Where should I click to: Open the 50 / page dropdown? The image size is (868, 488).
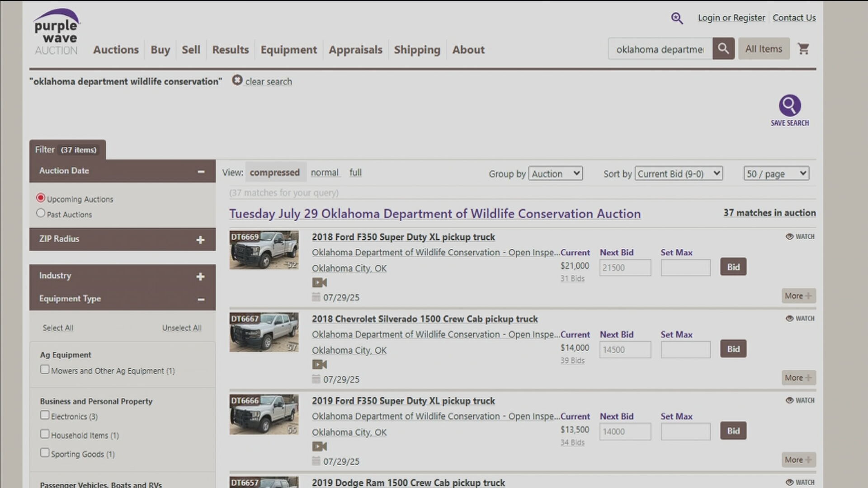point(776,174)
